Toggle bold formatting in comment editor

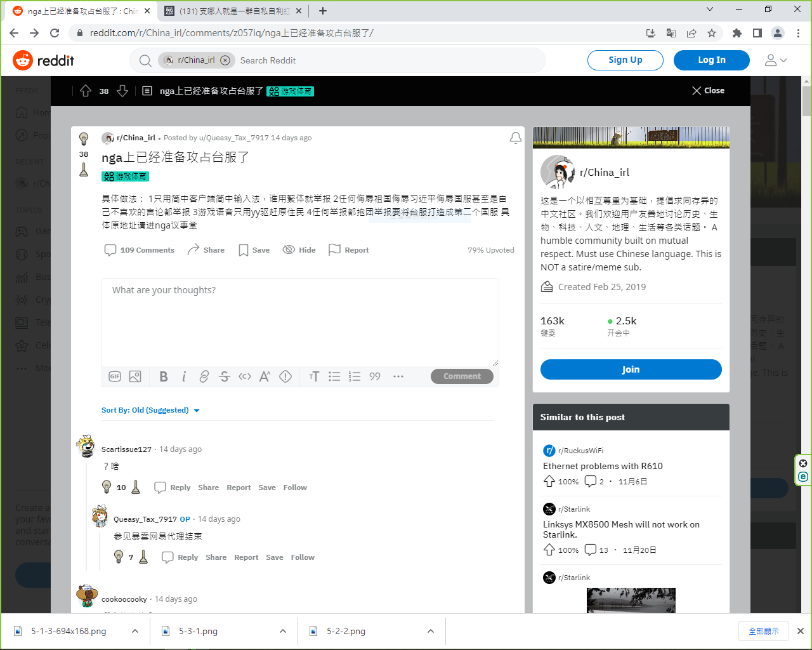click(164, 376)
